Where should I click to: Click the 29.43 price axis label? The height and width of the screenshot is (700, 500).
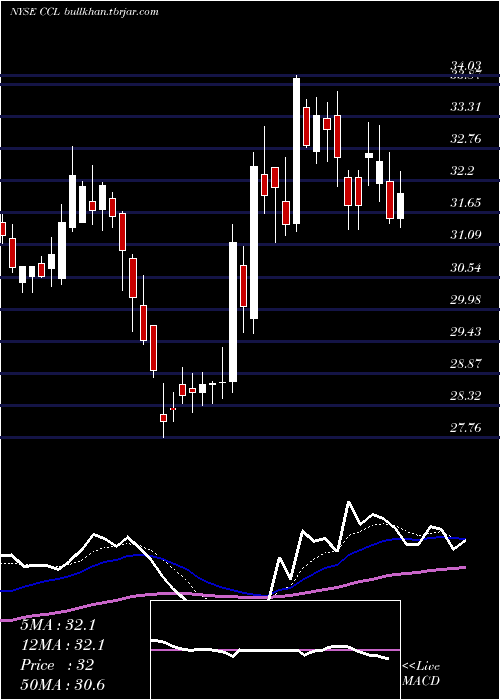(x=465, y=332)
